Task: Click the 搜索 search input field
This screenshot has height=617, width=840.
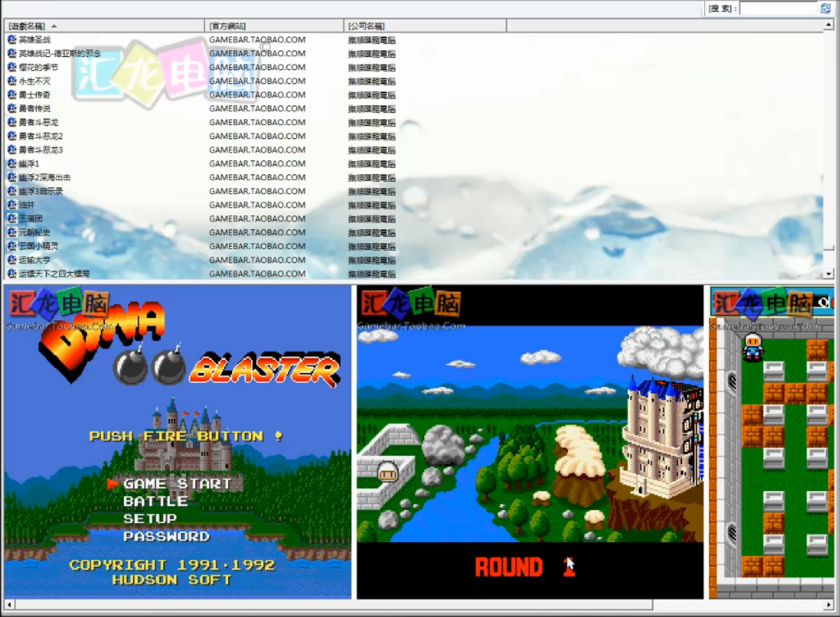Action: click(x=778, y=8)
